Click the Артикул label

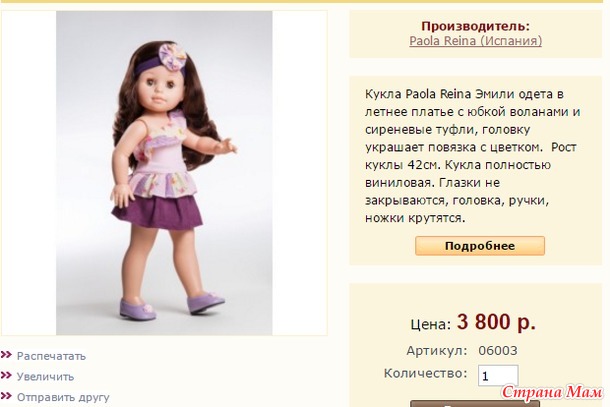click(x=436, y=351)
